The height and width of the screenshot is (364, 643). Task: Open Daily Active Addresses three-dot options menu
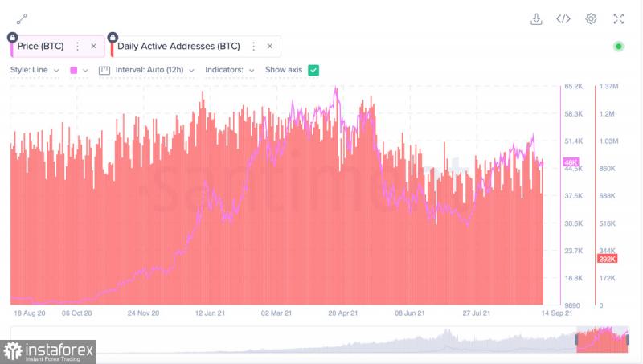(x=253, y=47)
